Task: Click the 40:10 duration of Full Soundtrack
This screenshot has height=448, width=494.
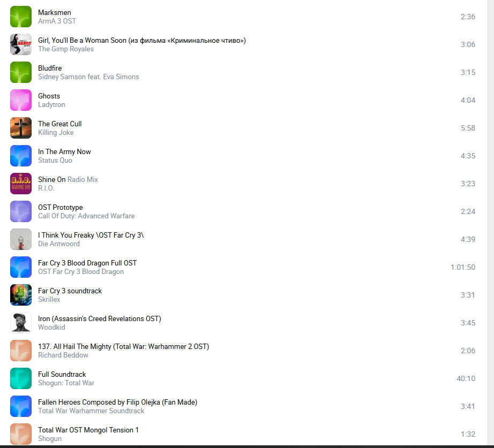Action: (466, 378)
